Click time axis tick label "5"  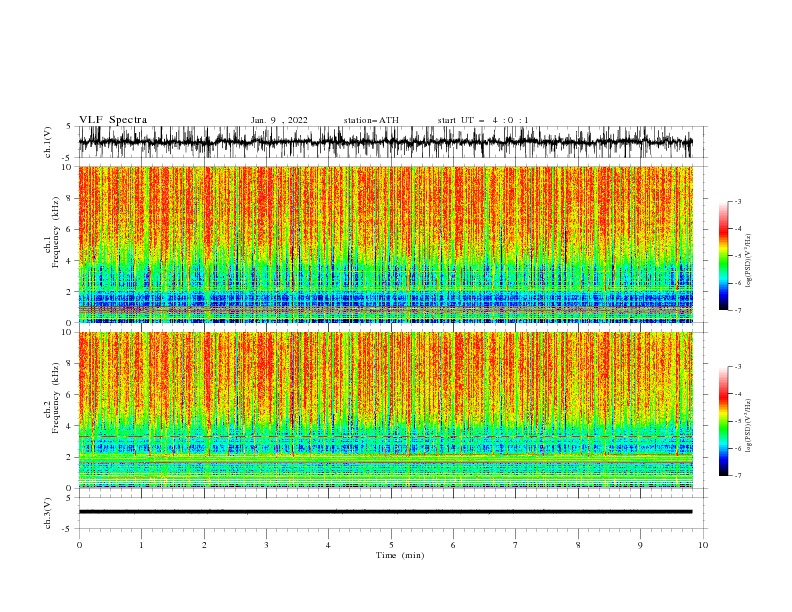point(391,545)
